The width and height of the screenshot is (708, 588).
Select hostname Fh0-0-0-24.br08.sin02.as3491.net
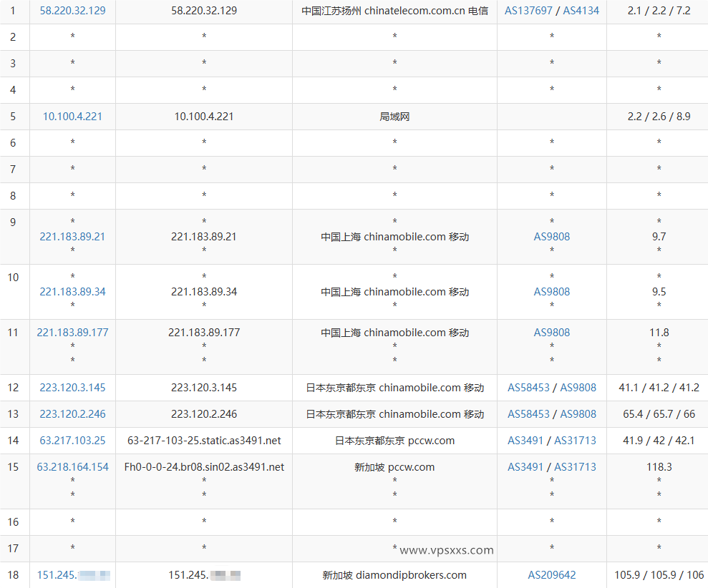204,467
